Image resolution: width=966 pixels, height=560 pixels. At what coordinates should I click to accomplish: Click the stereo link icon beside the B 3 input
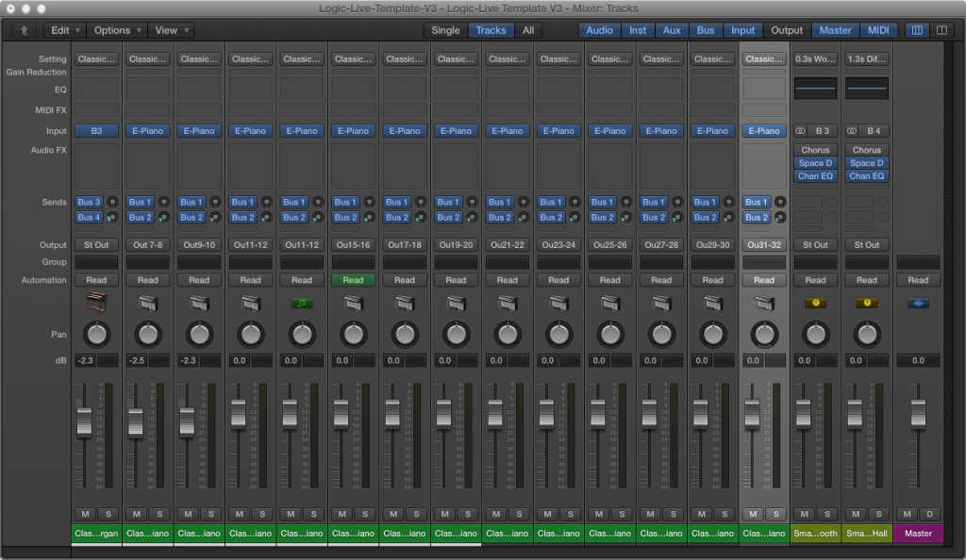click(801, 131)
